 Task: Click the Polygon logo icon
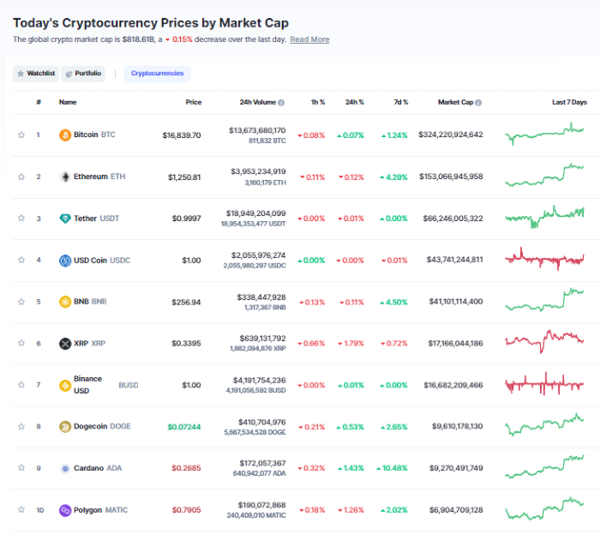point(65,510)
